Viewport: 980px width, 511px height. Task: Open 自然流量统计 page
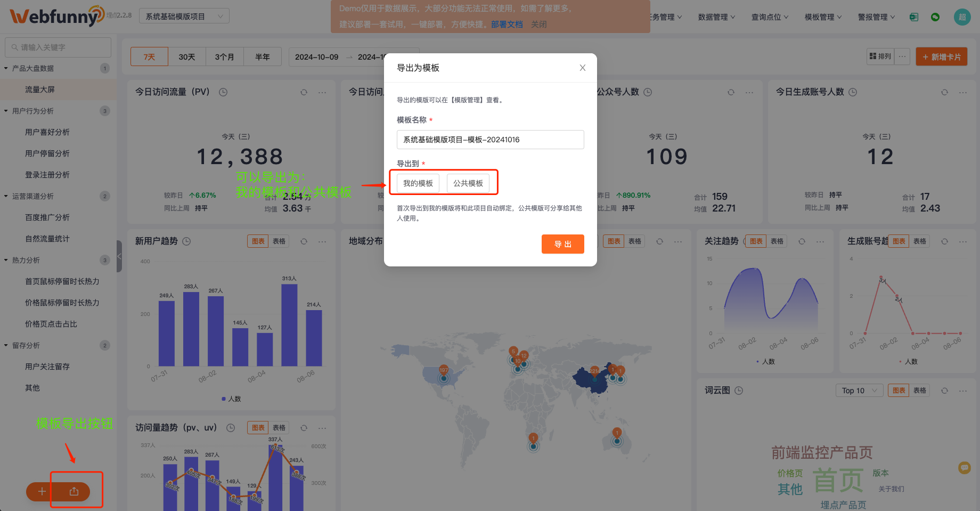[x=47, y=239]
